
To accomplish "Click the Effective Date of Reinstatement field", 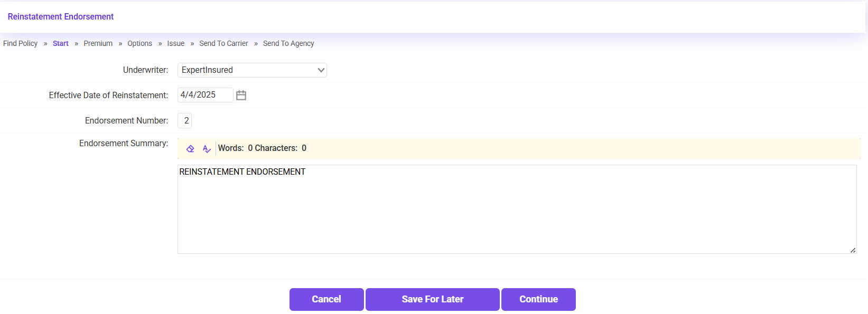I will pos(205,95).
